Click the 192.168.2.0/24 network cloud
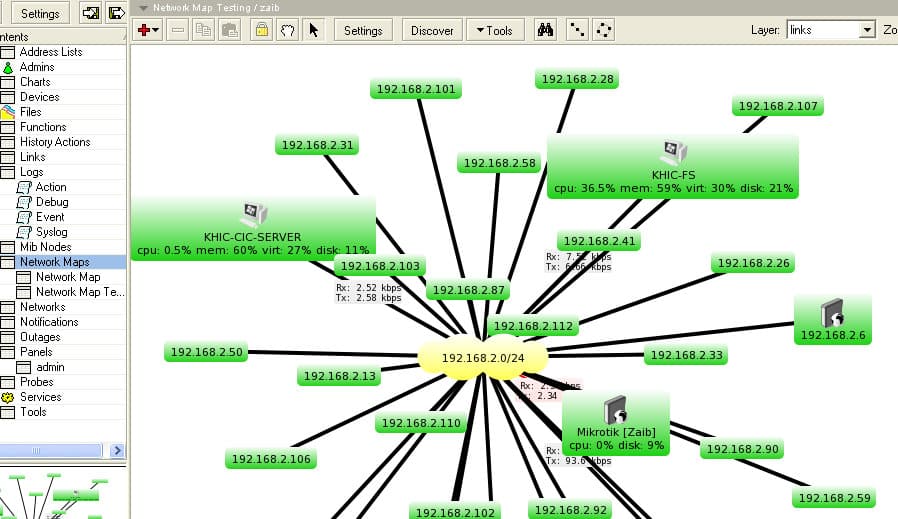The height and width of the screenshot is (519, 898). [x=483, y=358]
